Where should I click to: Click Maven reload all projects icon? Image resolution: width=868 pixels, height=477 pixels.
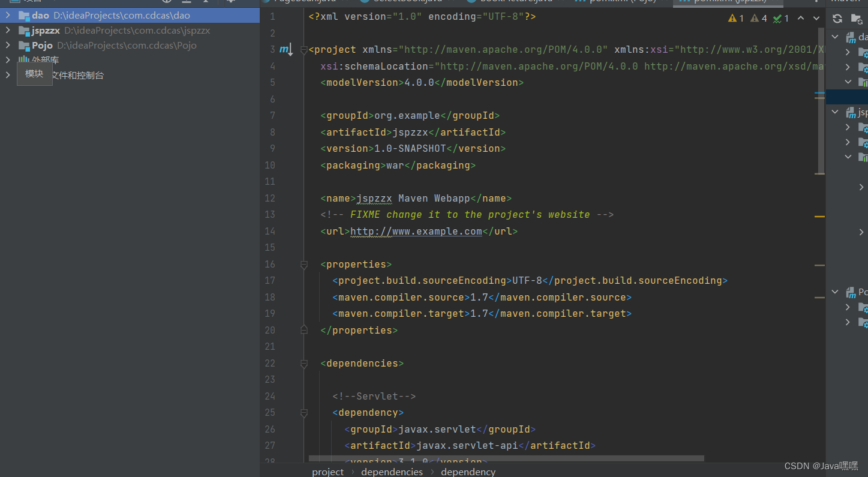(x=837, y=19)
